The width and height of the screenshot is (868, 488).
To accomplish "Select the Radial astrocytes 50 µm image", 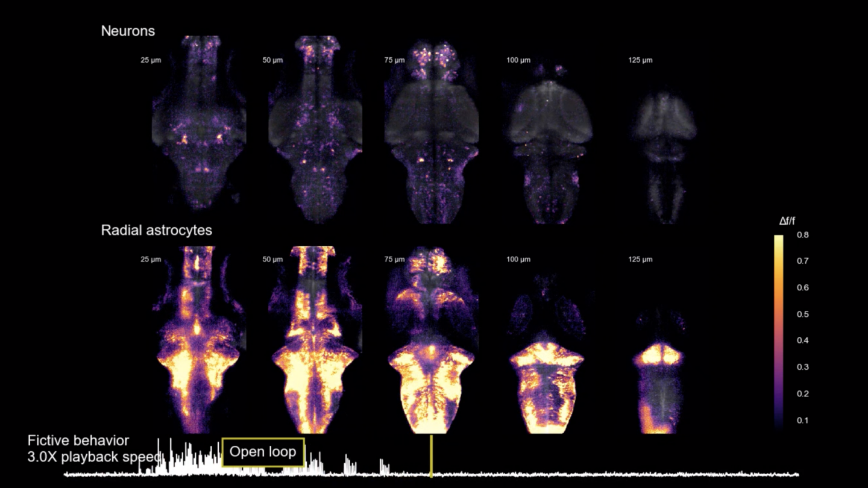I will point(315,339).
